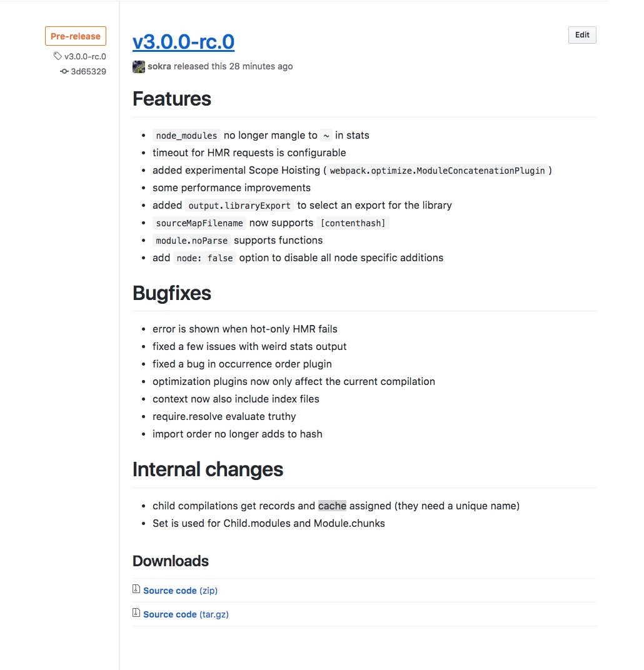Screen dimensions: 644x670
Task: Click the highlighted word cache
Action: [x=332, y=506]
